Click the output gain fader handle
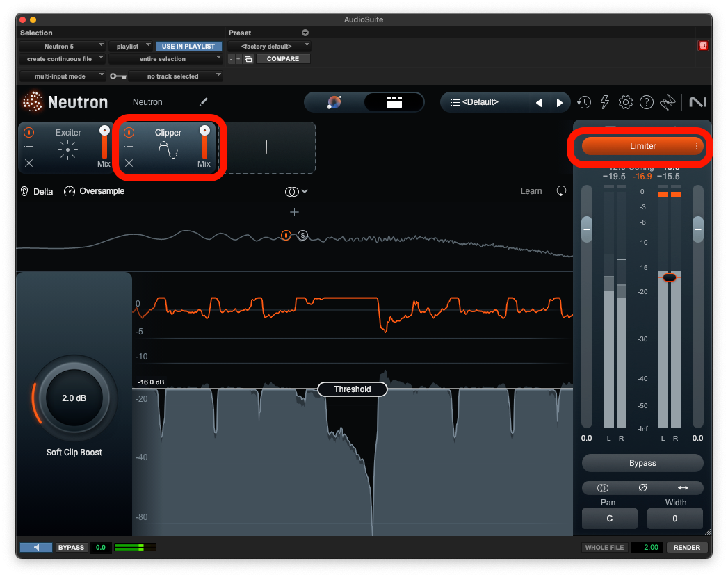This screenshot has height=577, width=728. pyautogui.click(x=698, y=229)
